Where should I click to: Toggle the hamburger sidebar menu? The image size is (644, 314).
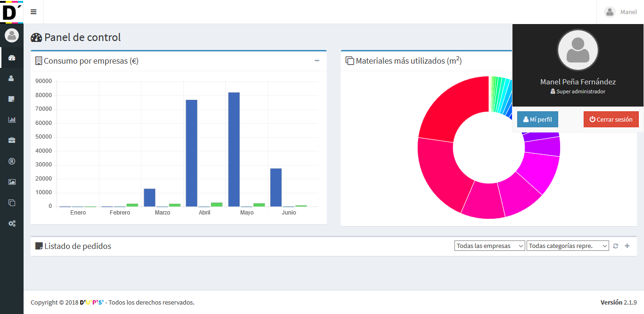click(x=33, y=12)
